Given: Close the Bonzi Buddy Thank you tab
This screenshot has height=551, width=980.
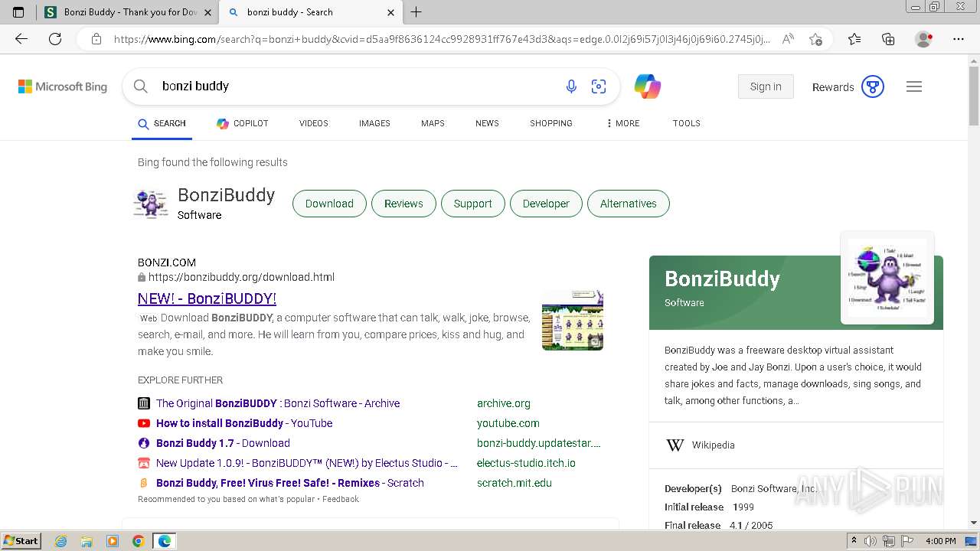Looking at the screenshot, I should coord(207,12).
